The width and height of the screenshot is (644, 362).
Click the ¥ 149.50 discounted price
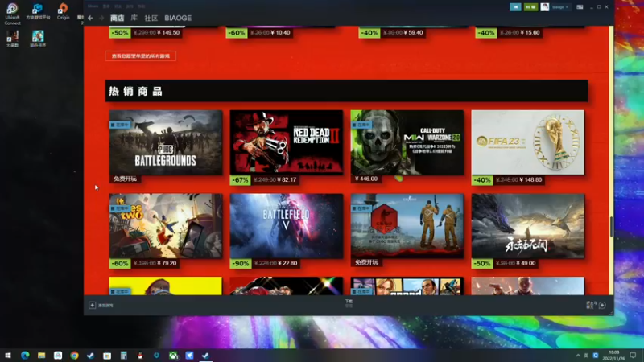pyautogui.click(x=168, y=32)
